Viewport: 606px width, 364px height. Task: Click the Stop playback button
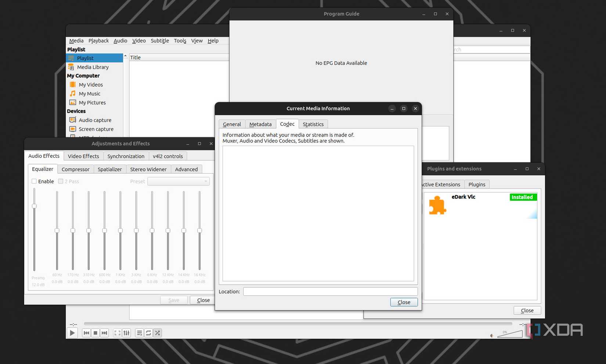click(x=95, y=333)
